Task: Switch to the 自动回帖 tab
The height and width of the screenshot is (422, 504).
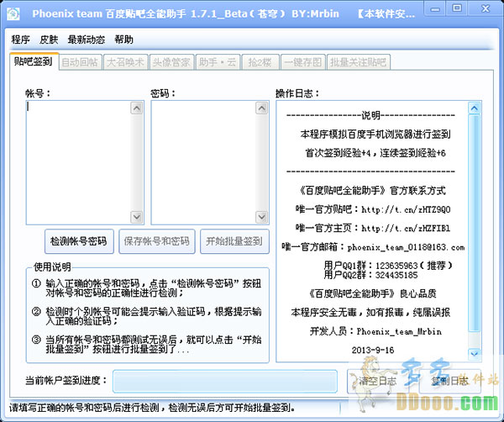Action: click(80, 62)
